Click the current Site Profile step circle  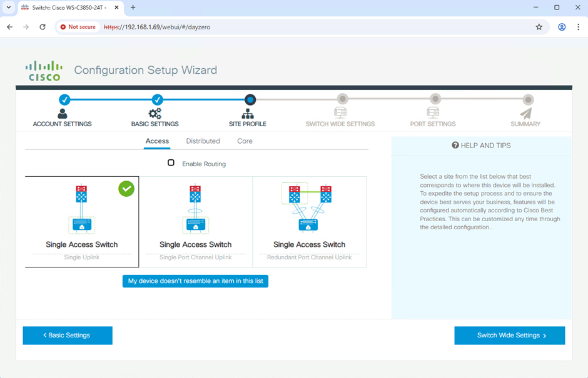pos(250,99)
